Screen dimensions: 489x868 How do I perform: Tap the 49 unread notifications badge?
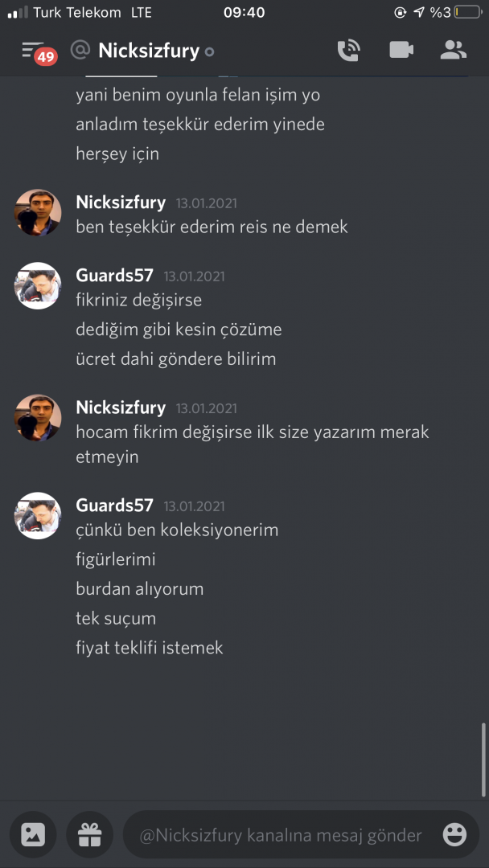pos(46,56)
